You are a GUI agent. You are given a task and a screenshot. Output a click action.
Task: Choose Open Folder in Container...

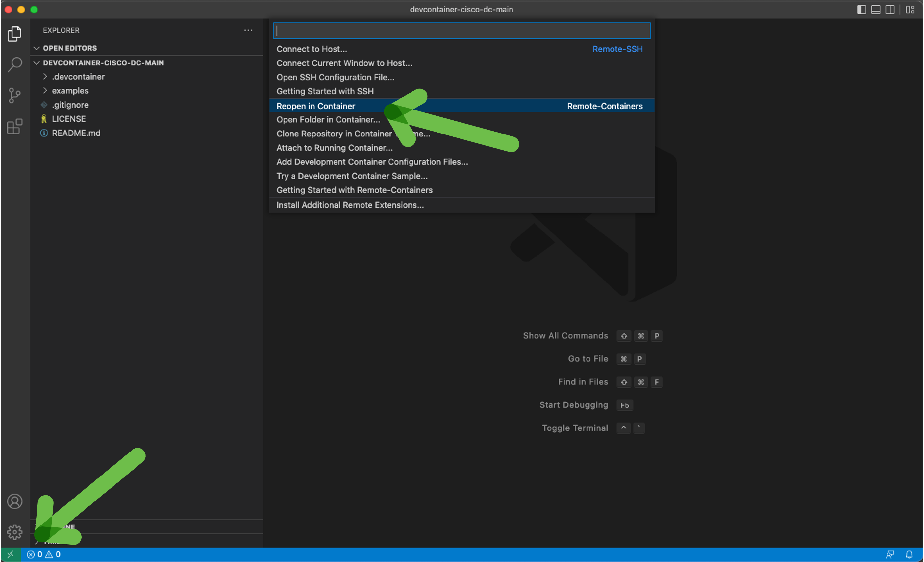[462, 120]
